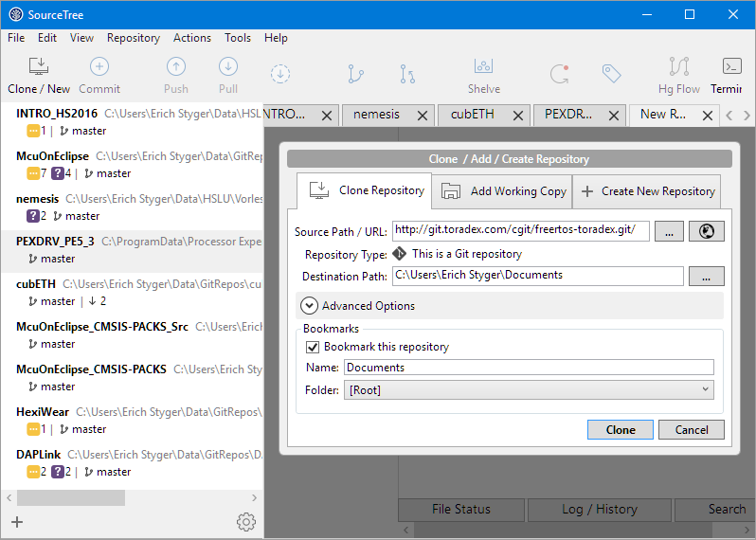Viewport: 756px width, 540px height.
Task: Click the globe icon beside Source URL
Action: 706,231
